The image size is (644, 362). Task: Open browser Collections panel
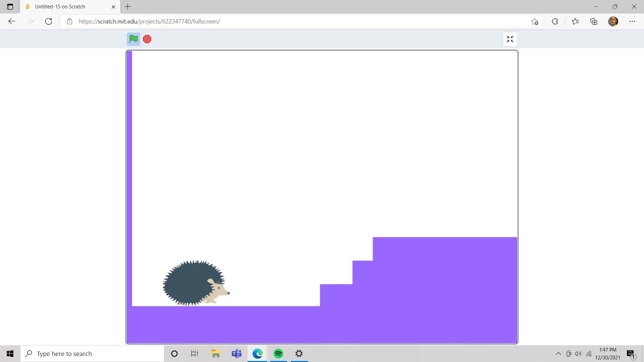tap(594, 22)
